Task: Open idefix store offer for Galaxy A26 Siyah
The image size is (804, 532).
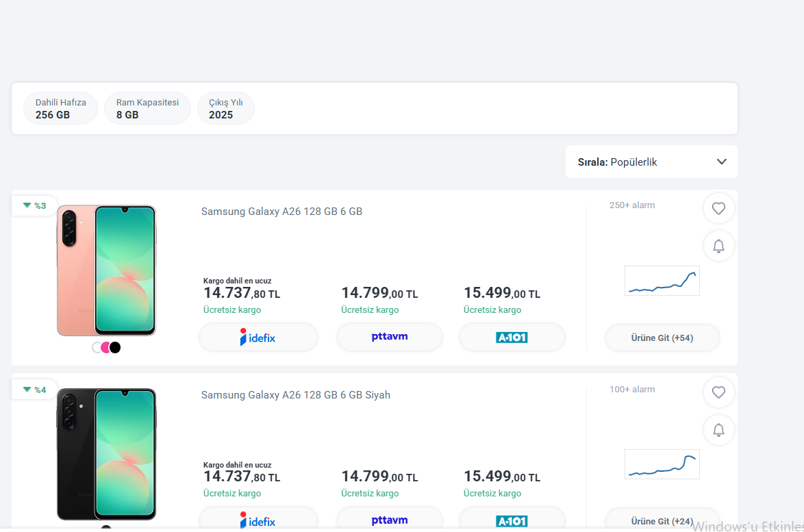Action: tap(258, 520)
